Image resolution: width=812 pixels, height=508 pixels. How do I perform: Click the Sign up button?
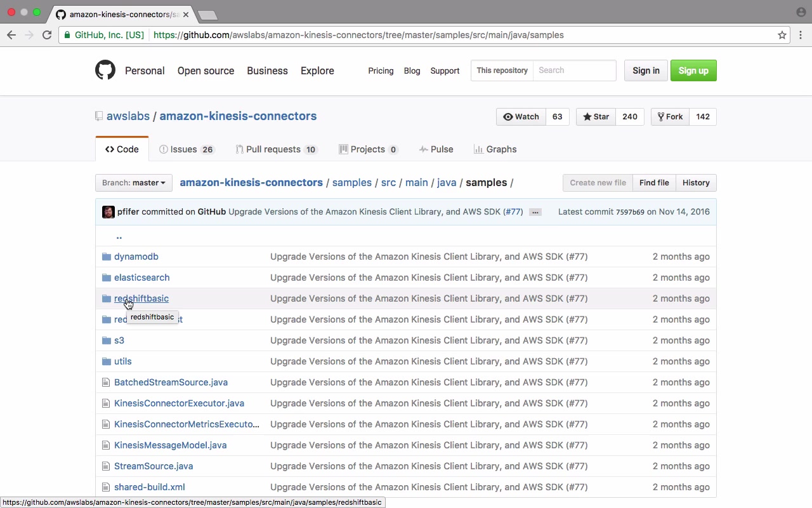pos(693,70)
